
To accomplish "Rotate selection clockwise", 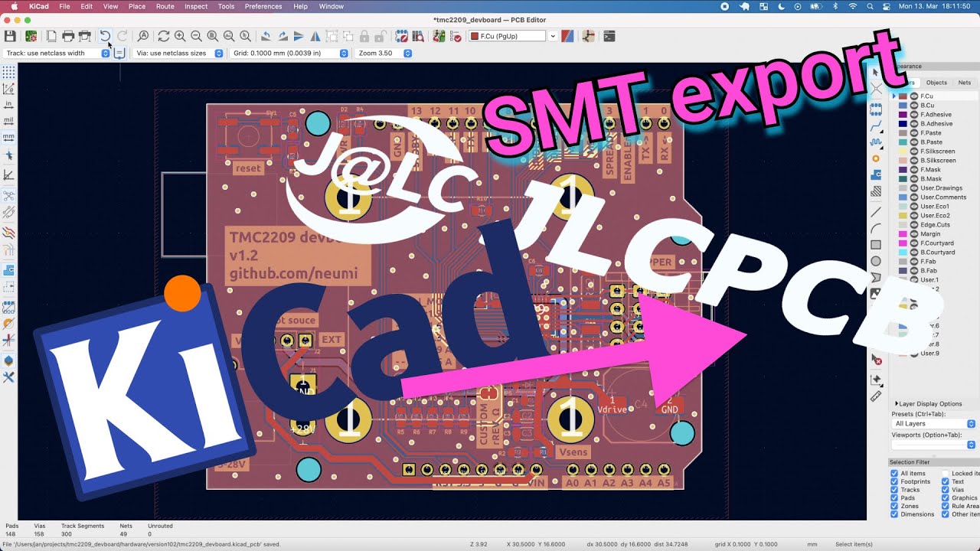I will (282, 36).
